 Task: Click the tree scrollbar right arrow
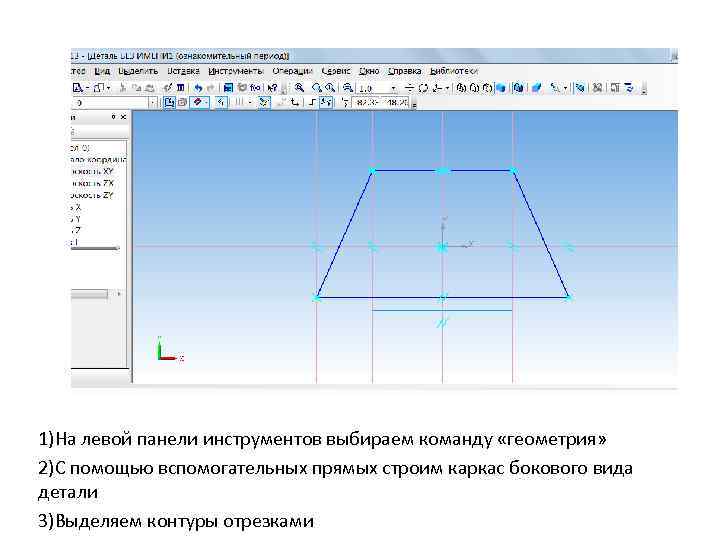[119, 293]
